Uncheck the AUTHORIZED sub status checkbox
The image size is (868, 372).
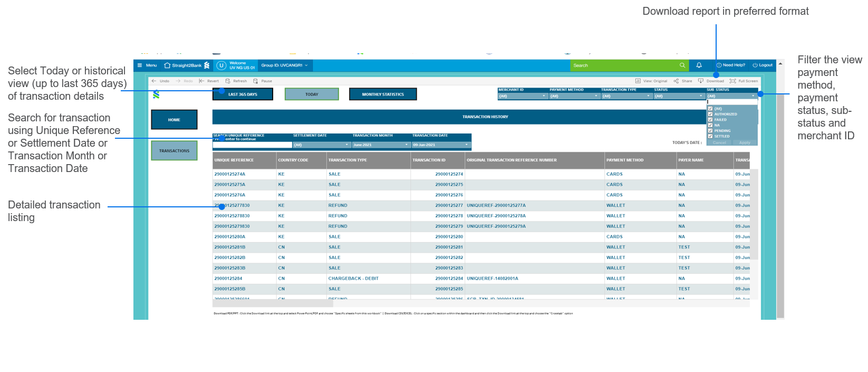click(710, 114)
